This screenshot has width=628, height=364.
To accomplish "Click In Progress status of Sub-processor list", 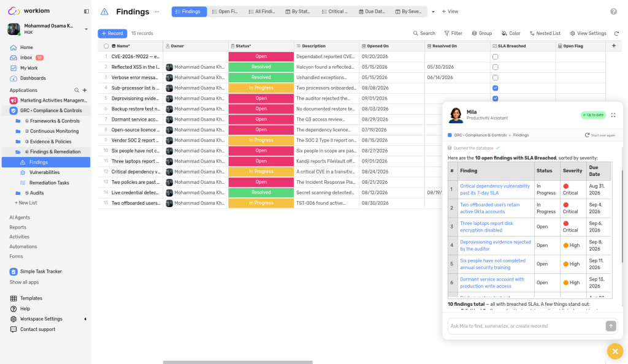I will point(261,88).
